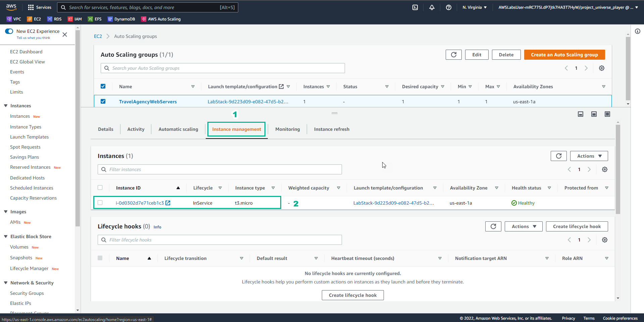Set split panel to half height
This screenshot has height=322, width=644.
(x=594, y=114)
